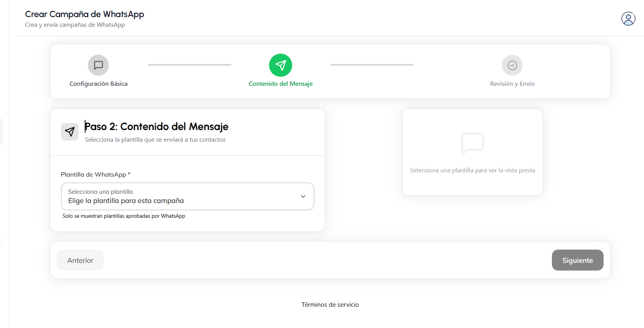Screen dimensions: 644x328
Task: Select the 'Revisión y Envío' step label
Action: [x=512, y=84]
